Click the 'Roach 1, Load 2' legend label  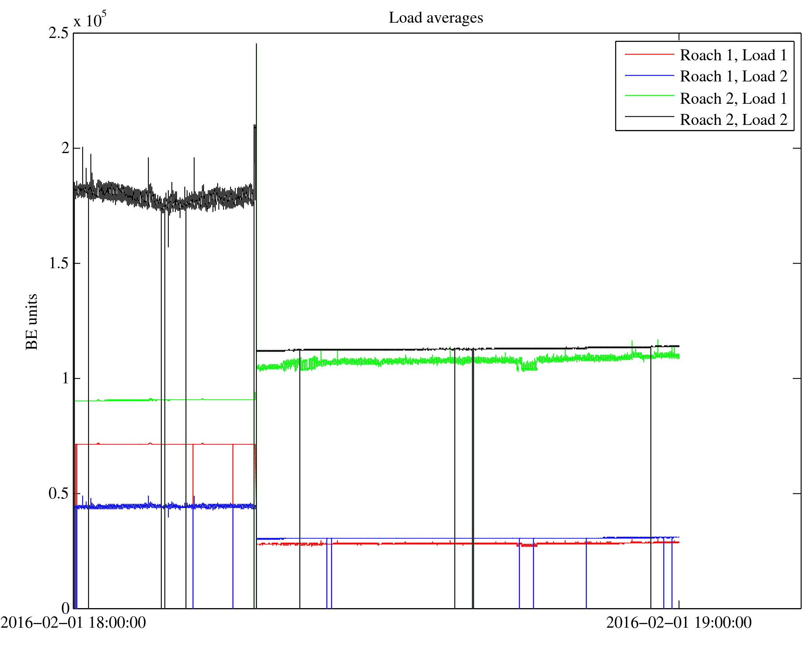(733, 76)
